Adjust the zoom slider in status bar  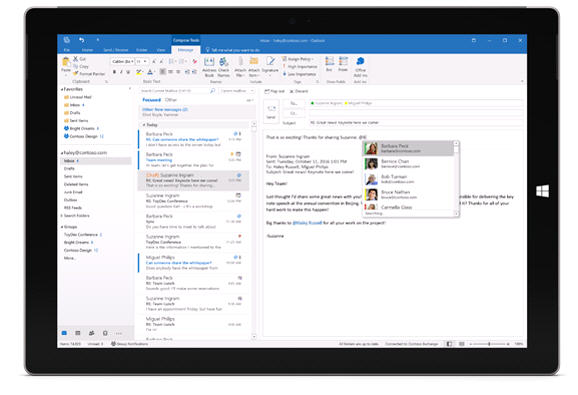click(x=489, y=344)
